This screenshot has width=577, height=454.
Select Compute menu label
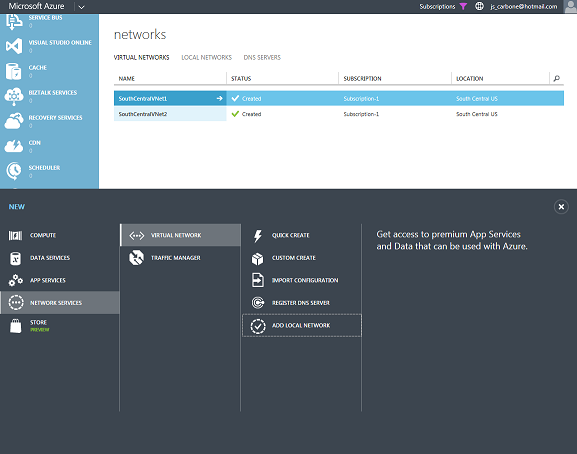click(43, 235)
